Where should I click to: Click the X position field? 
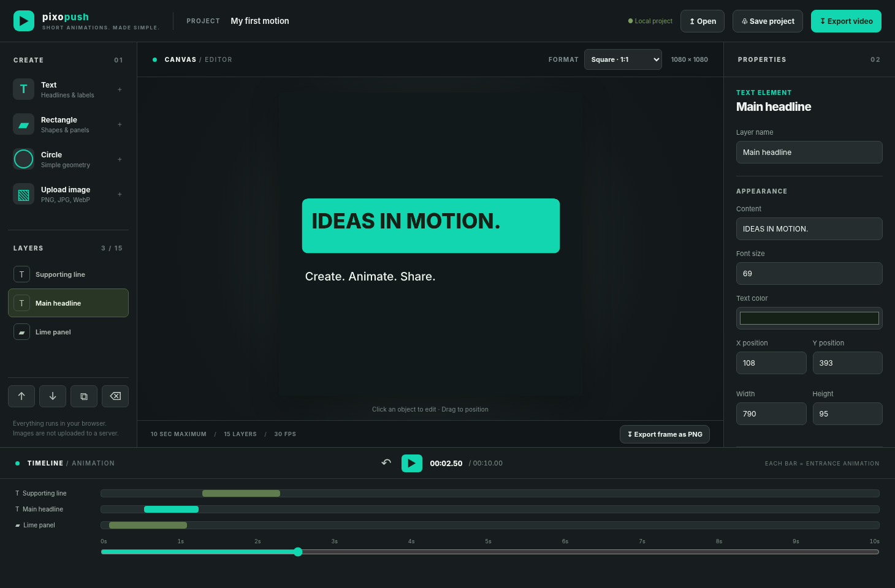tap(771, 363)
